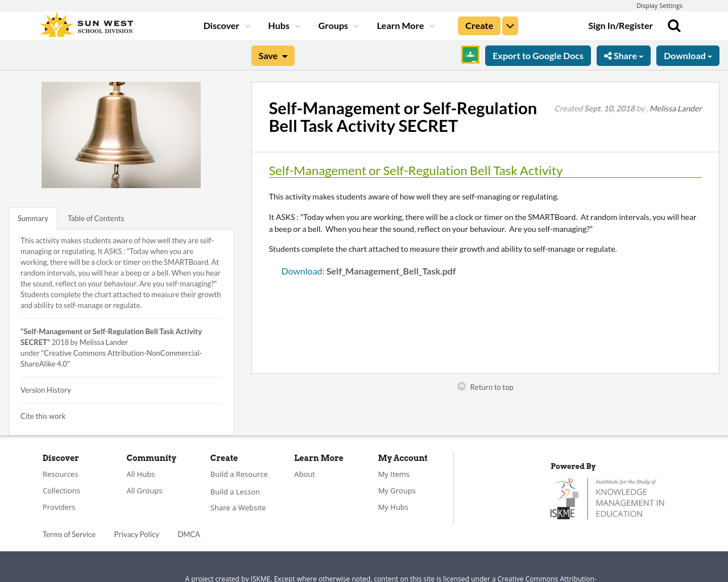Open Display Settings
This screenshot has width=728, height=582.
click(x=659, y=5)
